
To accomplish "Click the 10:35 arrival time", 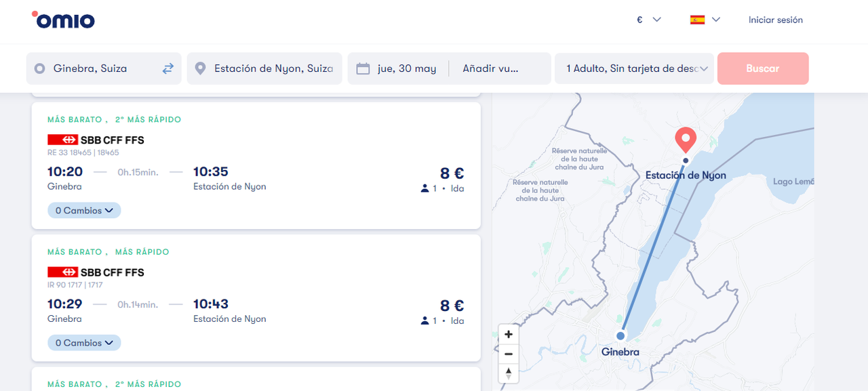I will (211, 171).
